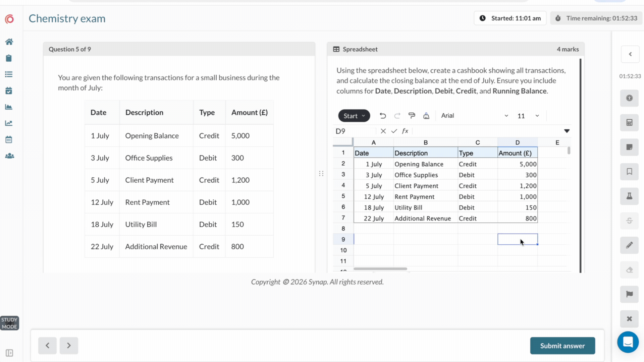Click the Time remaining timer
The height and width of the screenshot is (362, 644).
tap(596, 18)
